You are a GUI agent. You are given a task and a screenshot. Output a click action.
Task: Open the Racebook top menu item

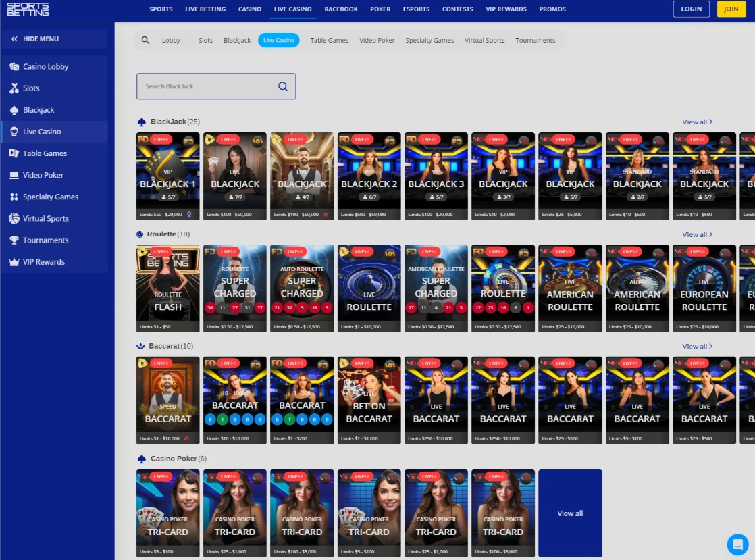click(340, 9)
